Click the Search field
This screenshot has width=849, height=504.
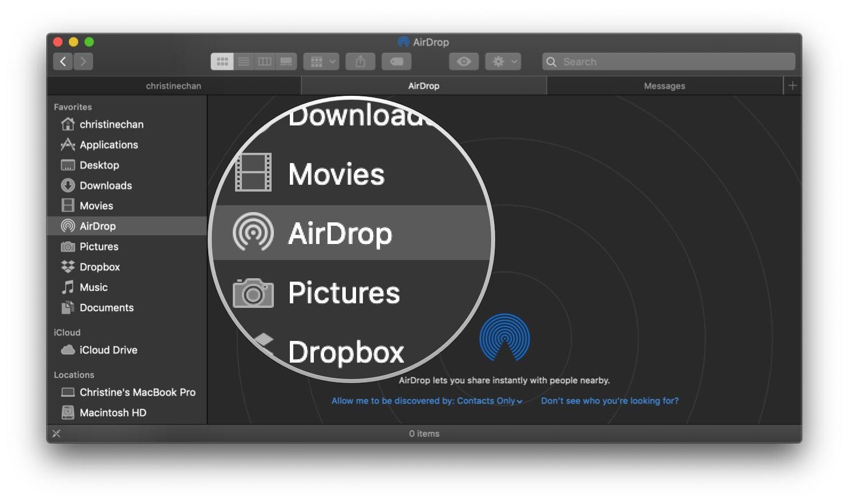click(x=669, y=62)
